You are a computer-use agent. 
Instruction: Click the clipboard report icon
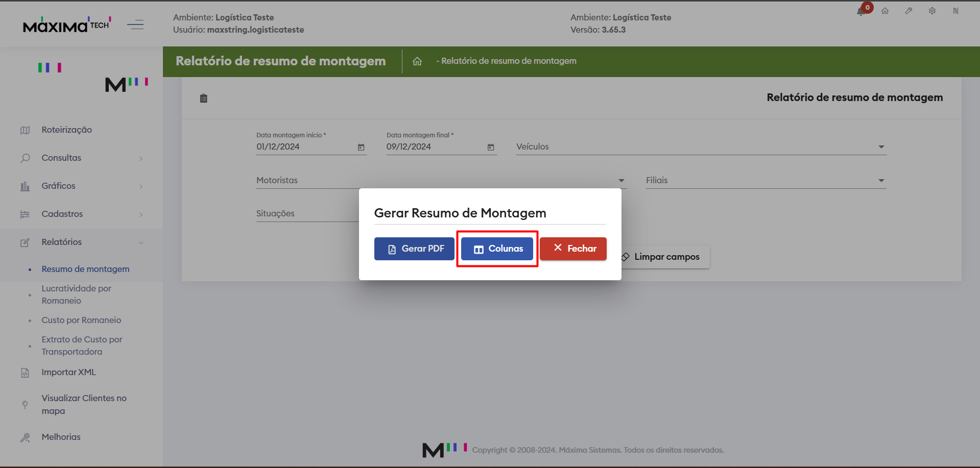click(204, 98)
